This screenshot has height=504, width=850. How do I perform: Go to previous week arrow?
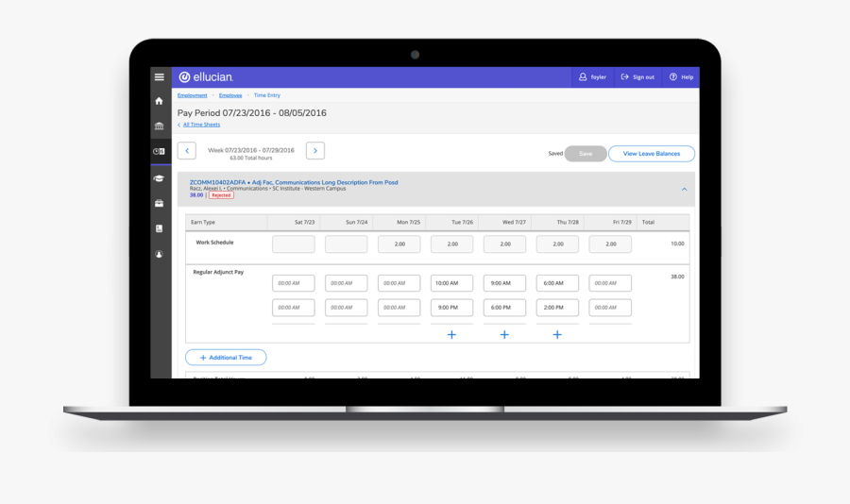coord(187,151)
